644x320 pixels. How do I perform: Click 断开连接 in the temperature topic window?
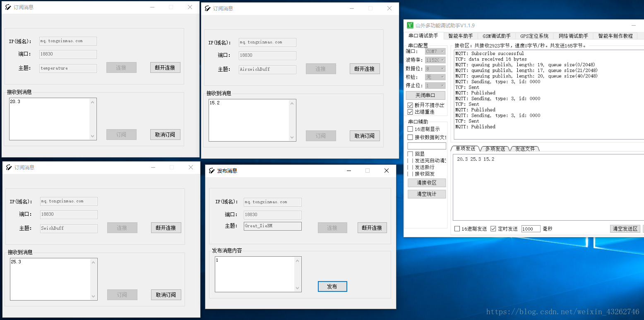click(165, 67)
